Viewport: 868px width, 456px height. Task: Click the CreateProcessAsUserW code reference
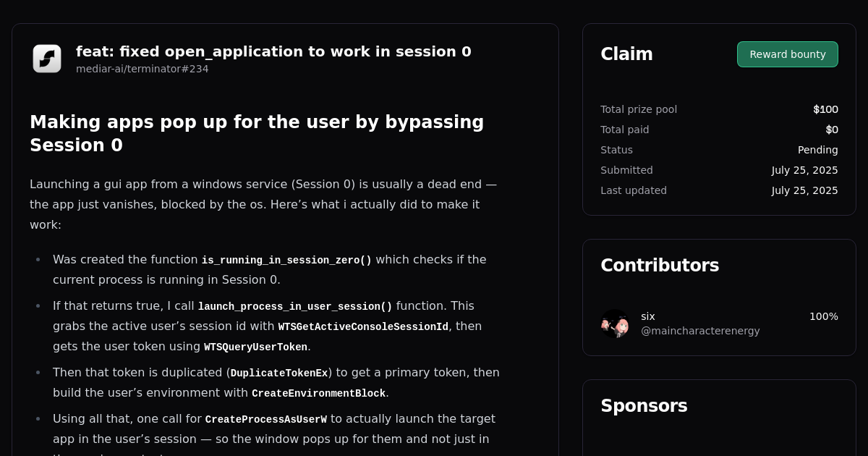tap(266, 419)
